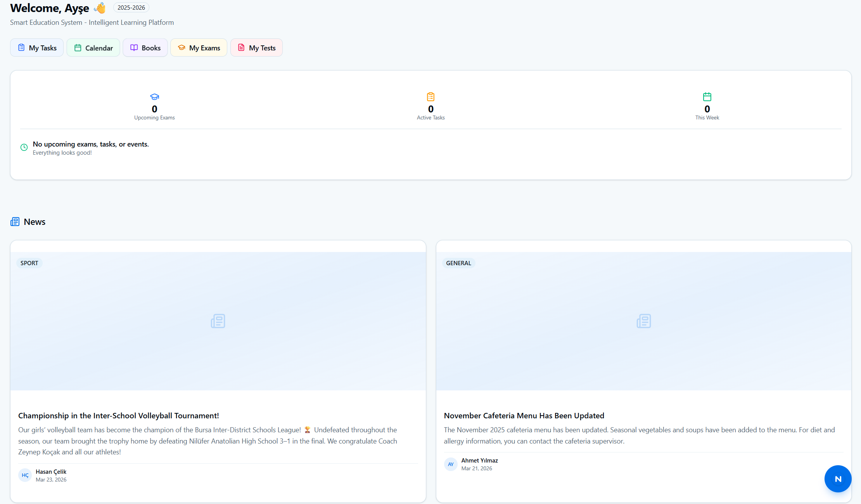Open the cafeteria menu article image
861x504 pixels.
[644, 321]
